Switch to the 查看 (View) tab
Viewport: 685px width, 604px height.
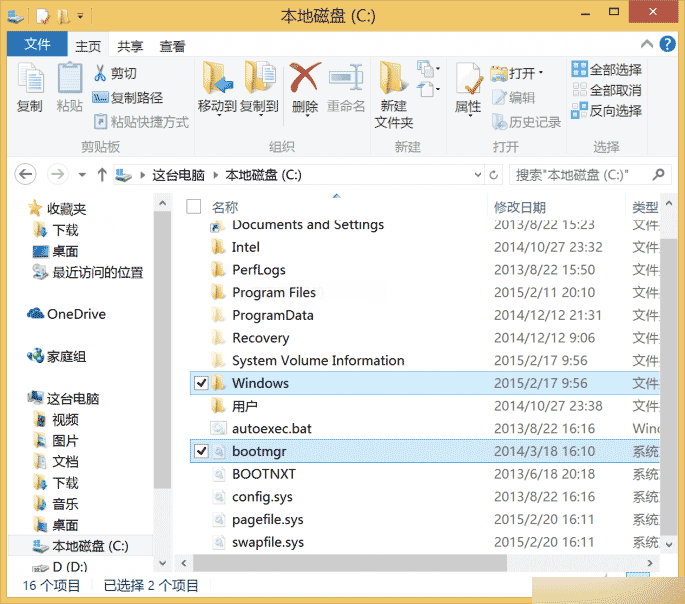[x=172, y=45]
